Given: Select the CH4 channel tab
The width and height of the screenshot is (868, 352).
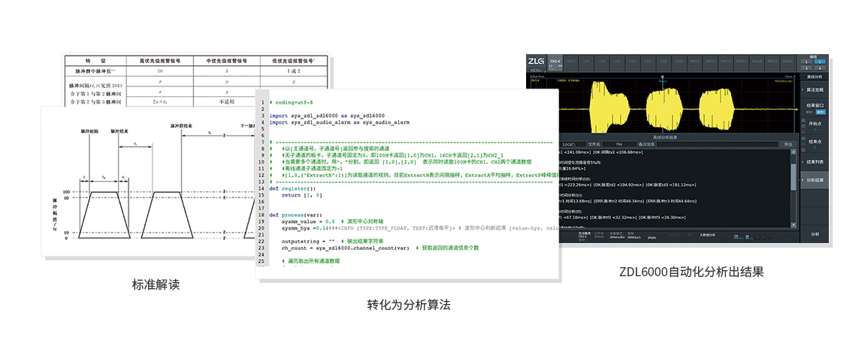Looking at the screenshot, I should (x=602, y=63).
